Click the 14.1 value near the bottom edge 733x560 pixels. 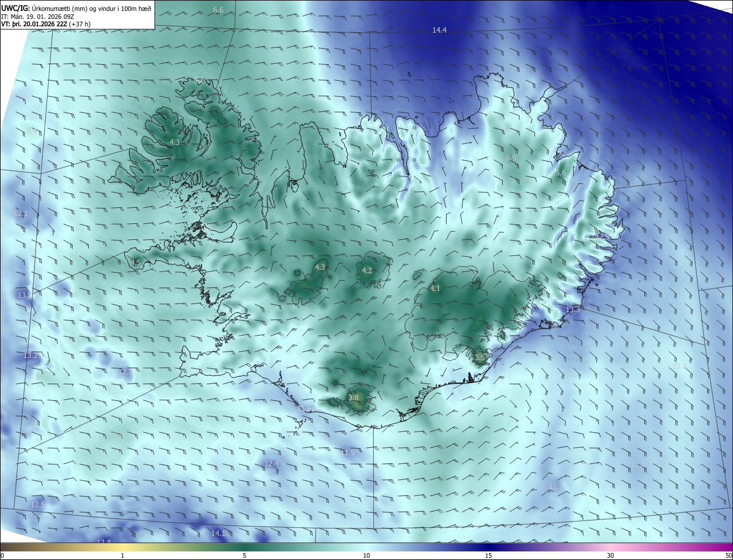(218, 533)
